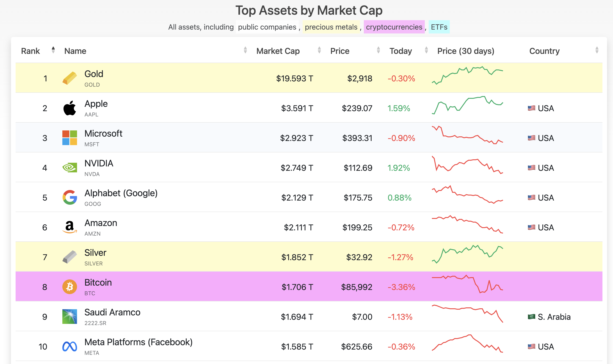Click Alphabet price $175.75
Image resolution: width=613 pixels, height=364 pixels.
coord(358,198)
